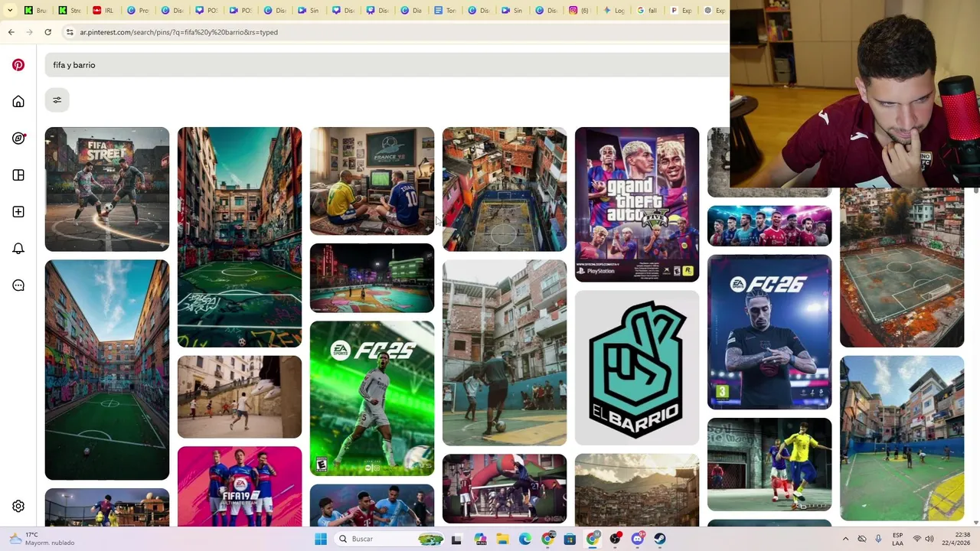The height and width of the screenshot is (551, 980).
Task: Open the volume speaker tray icon
Action: click(929, 539)
